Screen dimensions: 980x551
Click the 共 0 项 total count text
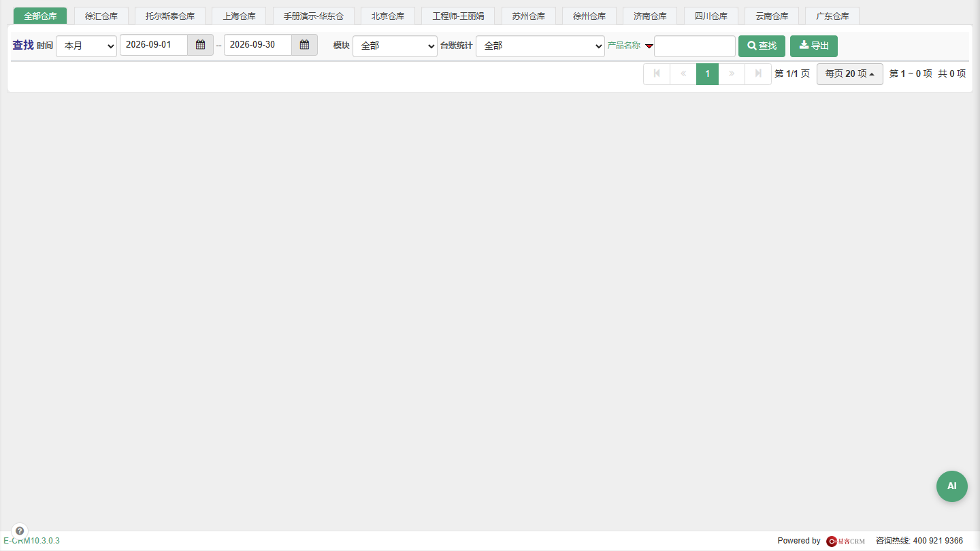951,73
